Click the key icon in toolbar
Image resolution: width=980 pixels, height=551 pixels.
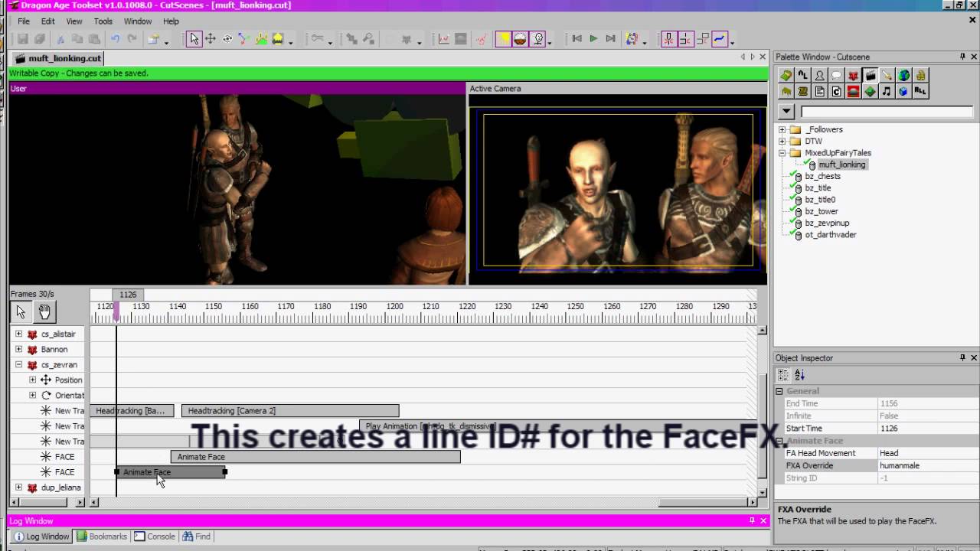pyautogui.click(x=317, y=39)
